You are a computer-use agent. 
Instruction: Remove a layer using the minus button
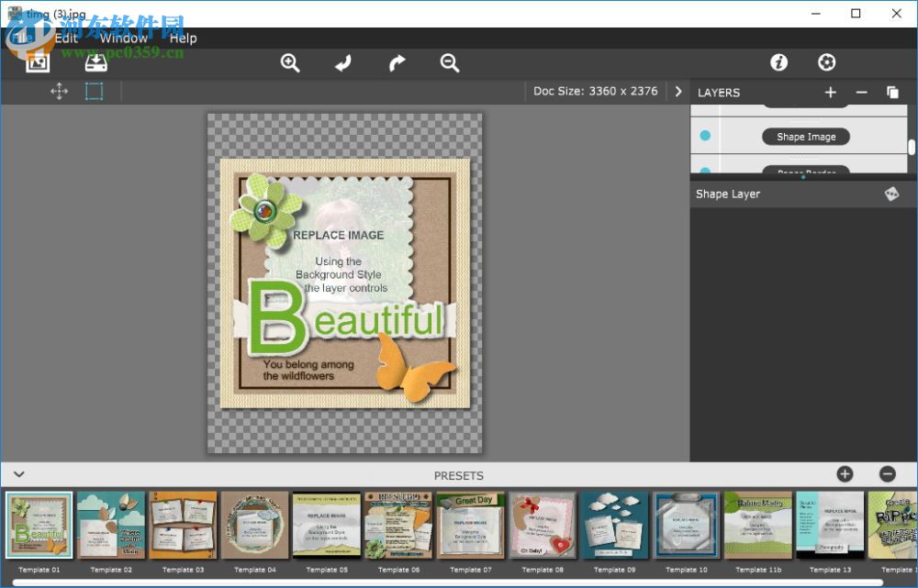pyautogui.click(x=862, y=92)
